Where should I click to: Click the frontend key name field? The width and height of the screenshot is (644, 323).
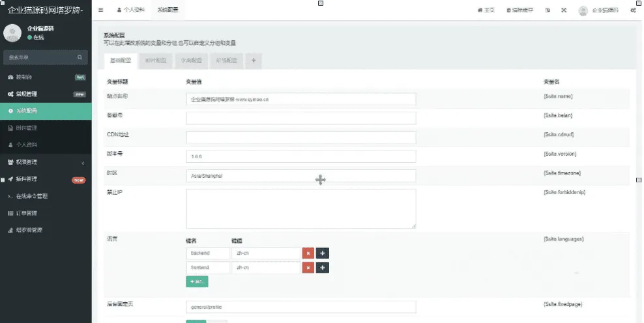click(x=208, y=268)
